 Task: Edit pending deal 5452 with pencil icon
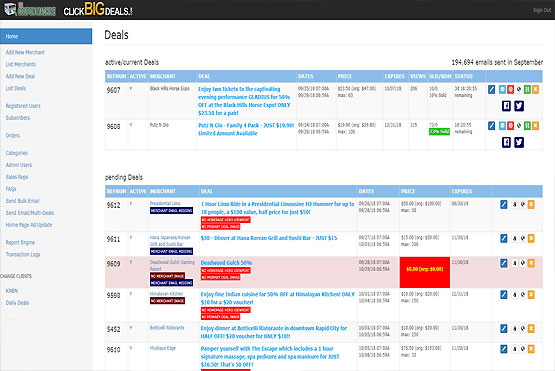coord(504,329)
